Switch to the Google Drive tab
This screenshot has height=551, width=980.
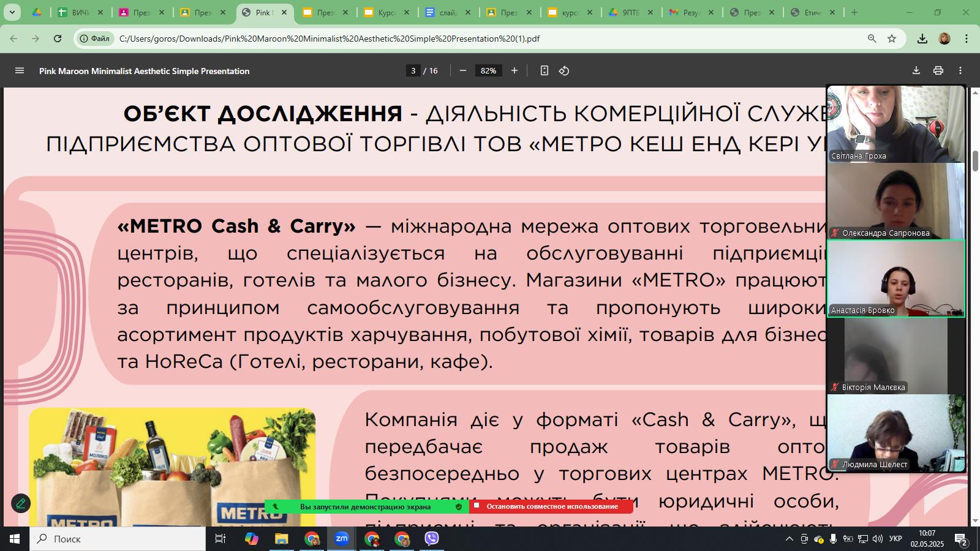click(x=37, y=12)
